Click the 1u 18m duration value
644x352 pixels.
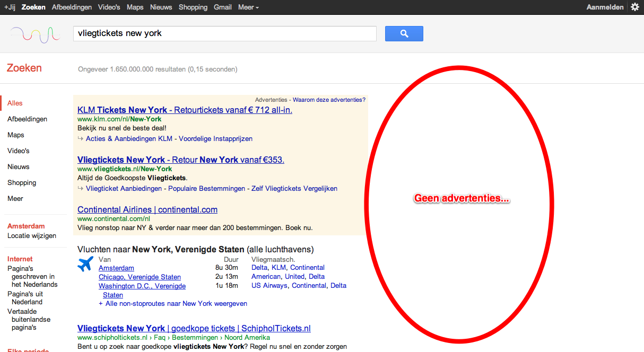[227, 286]
